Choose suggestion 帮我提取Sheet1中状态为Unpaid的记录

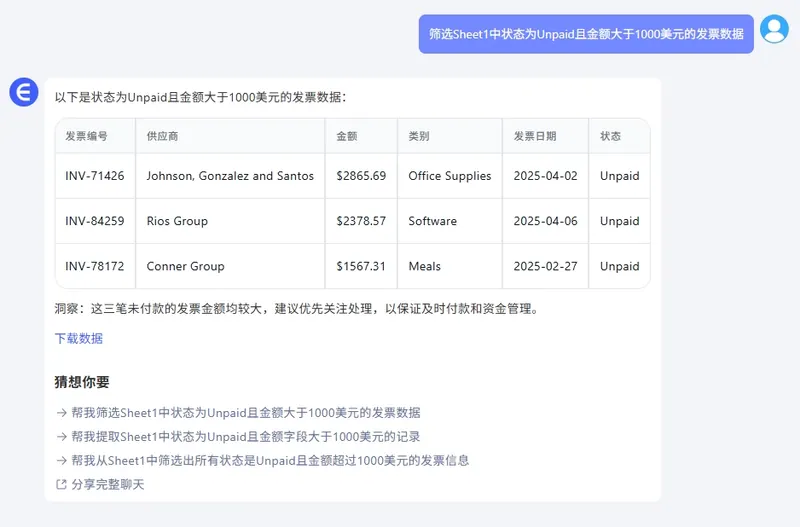point(245,436)
